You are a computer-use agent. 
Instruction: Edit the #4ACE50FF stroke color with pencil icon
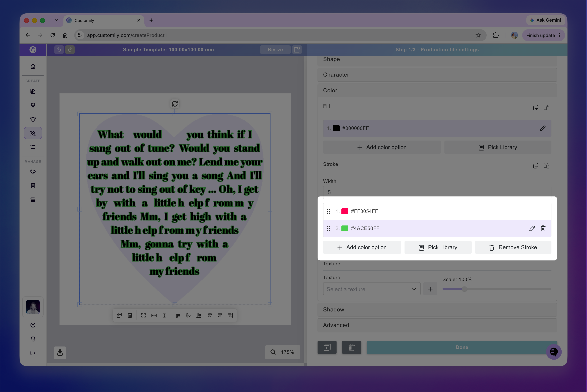click(x=532, y=228)
